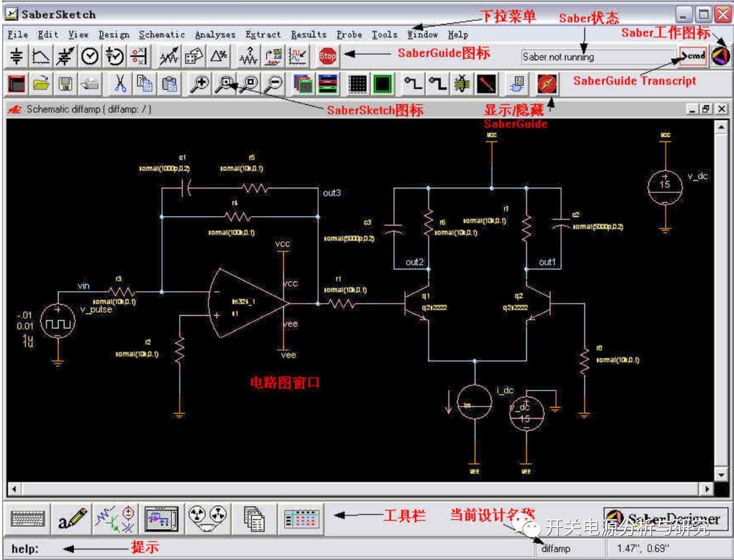Open a design with the folder icon

41,84
